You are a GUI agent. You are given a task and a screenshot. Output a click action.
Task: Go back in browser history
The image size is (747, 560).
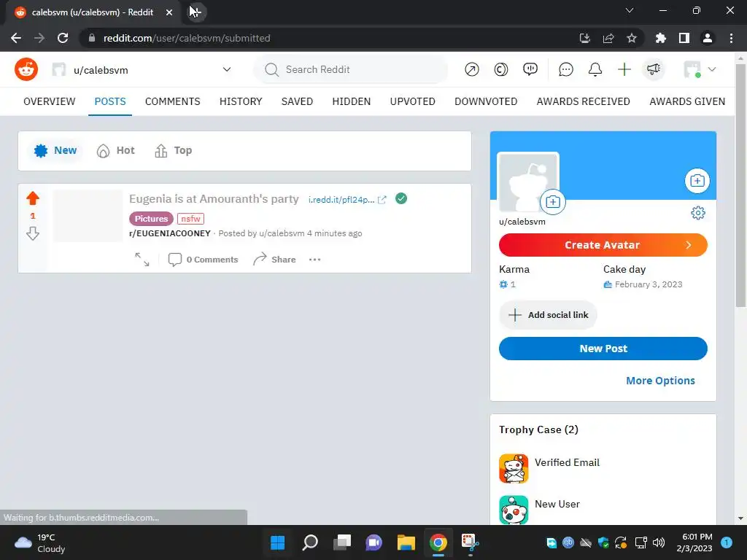pos(16,38)
